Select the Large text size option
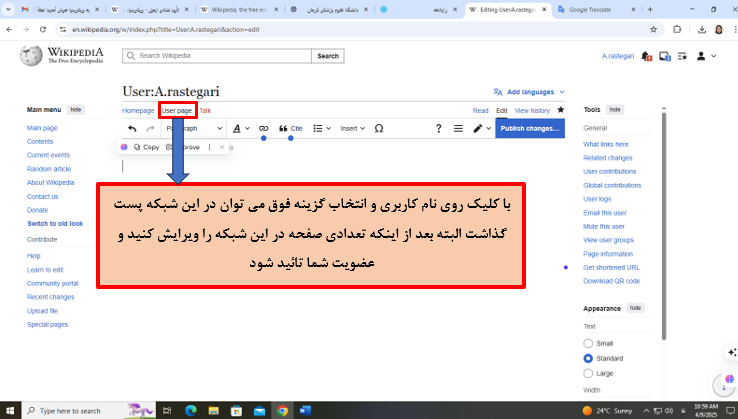Viewport: 738px width, 419px height. pos(588,373)
